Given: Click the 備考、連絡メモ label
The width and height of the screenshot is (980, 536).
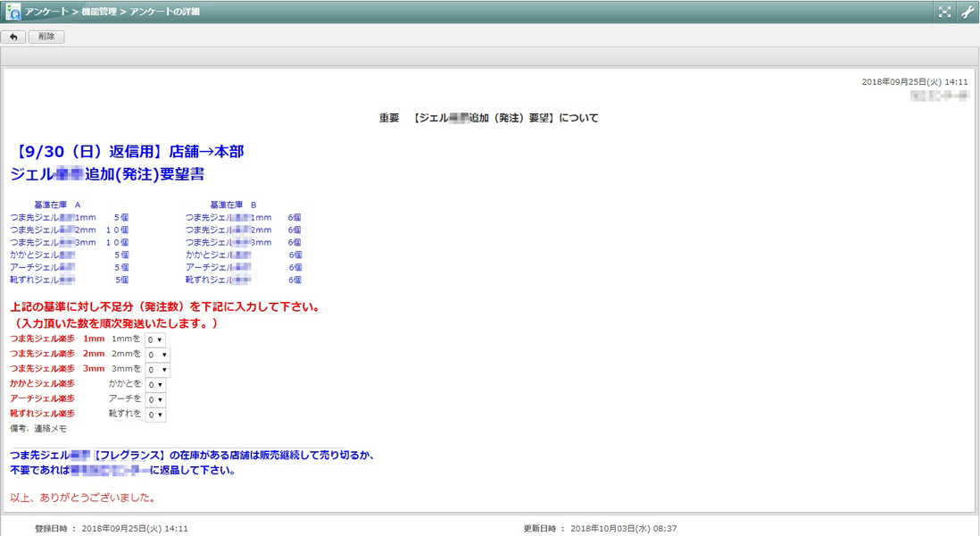Looking at the screenshot, I should [37, 429].
